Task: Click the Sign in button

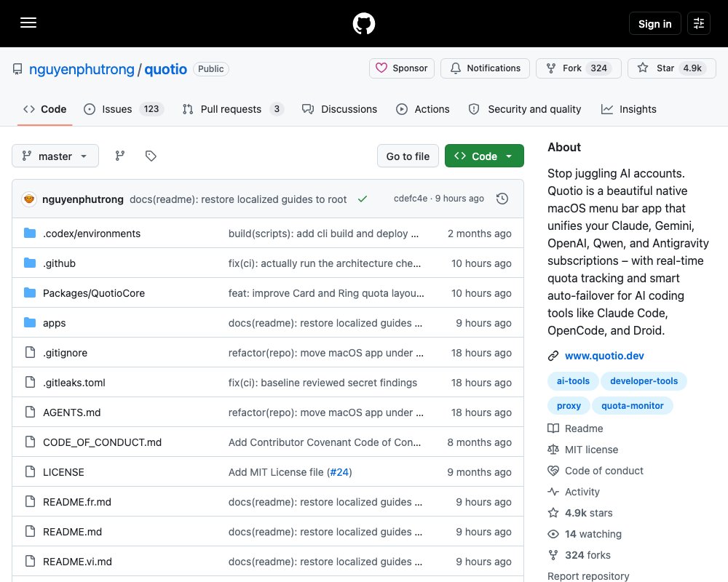Action: pos(654,23)
